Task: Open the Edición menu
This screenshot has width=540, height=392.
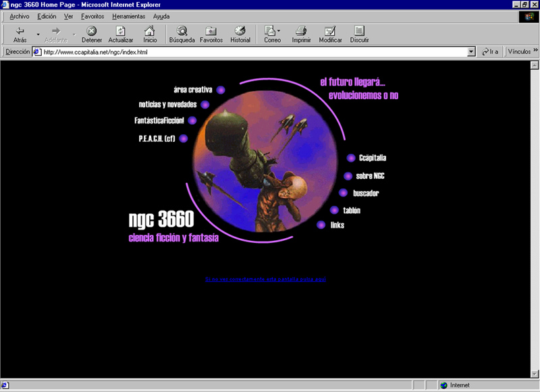Action: pyautogui.click(x=47, y=16)
